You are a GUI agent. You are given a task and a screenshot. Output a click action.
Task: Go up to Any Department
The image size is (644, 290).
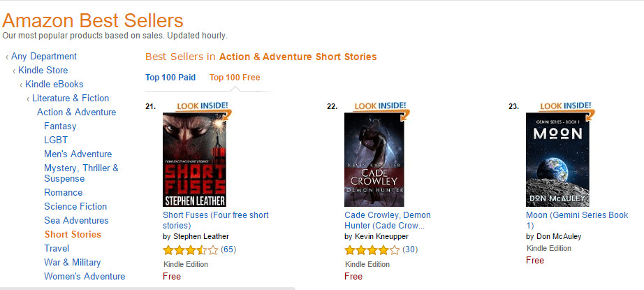tap(44, 57)
